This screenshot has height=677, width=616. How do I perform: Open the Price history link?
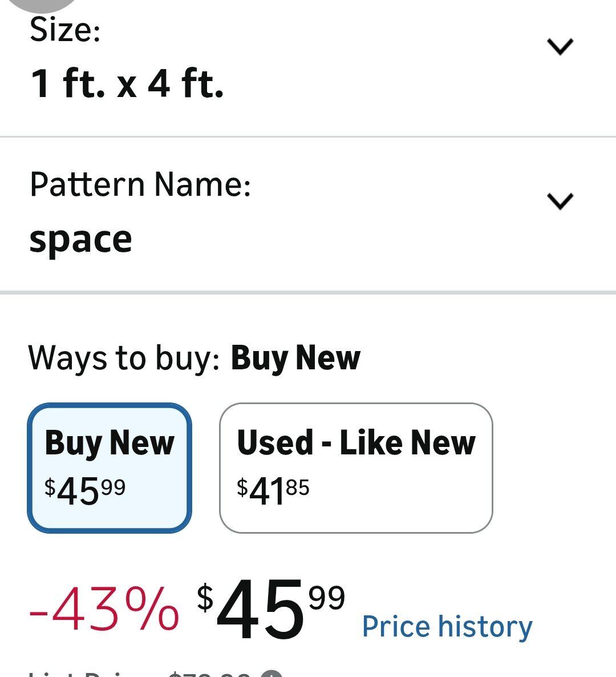coord(447,627)
